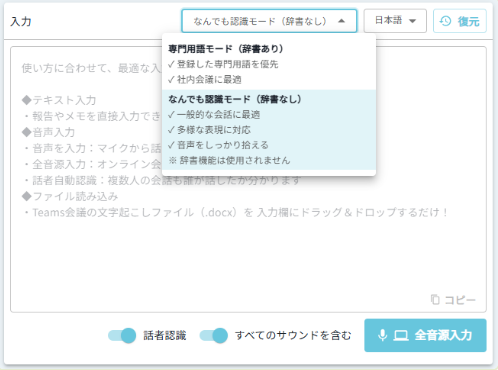Click the 入力 panel heading
Viewport: 498px width, 370px height.
click(x=21, y=21)
